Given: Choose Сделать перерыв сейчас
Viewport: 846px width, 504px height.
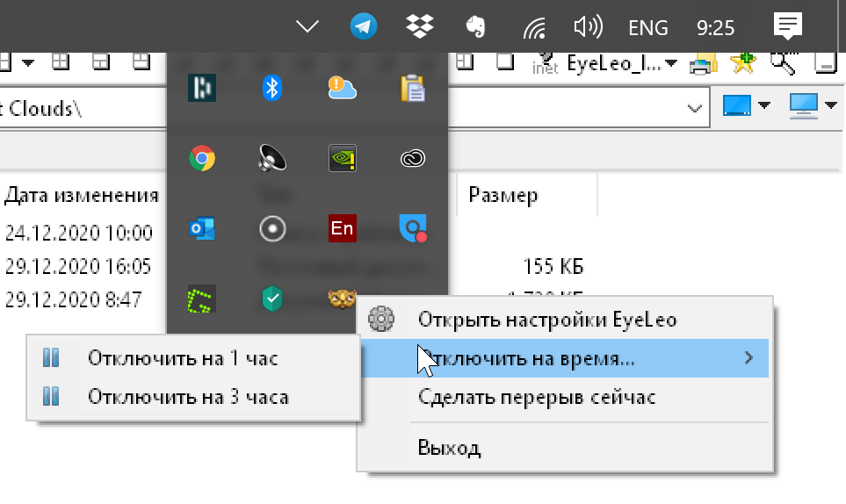Looking at the screenshot, I should pyautogui.click(x=565, y=397).
